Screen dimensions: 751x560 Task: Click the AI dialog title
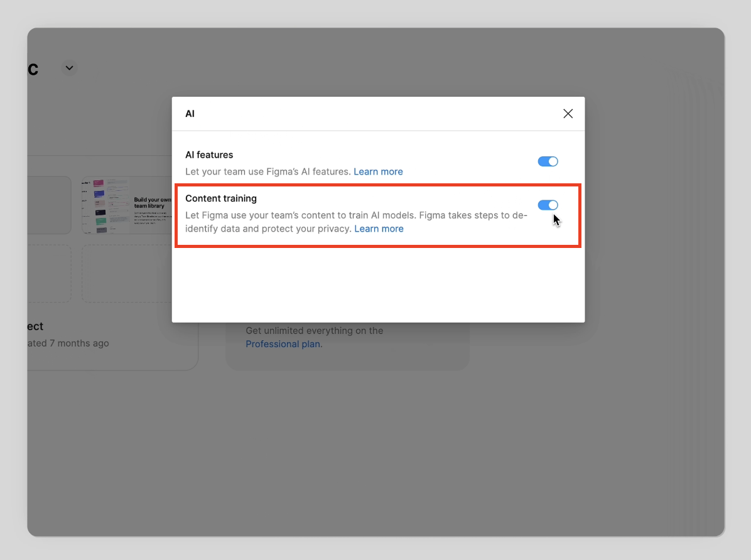tap(190, 114)
